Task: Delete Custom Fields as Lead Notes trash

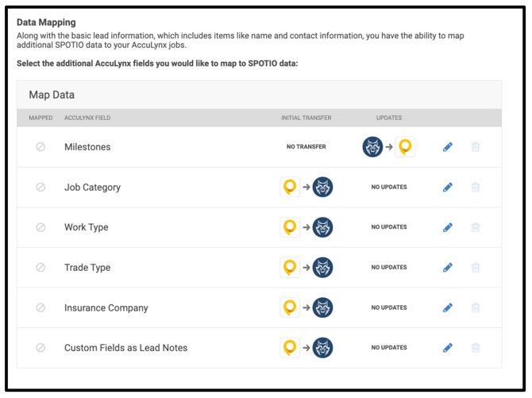Action: point(476,348)
